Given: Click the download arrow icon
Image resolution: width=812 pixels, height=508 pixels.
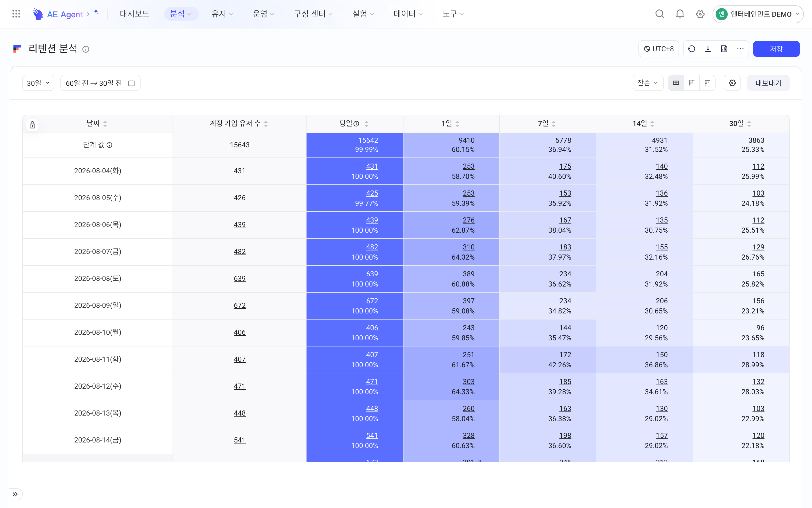Looking at the screenshot, I should [x=708, y=49].
